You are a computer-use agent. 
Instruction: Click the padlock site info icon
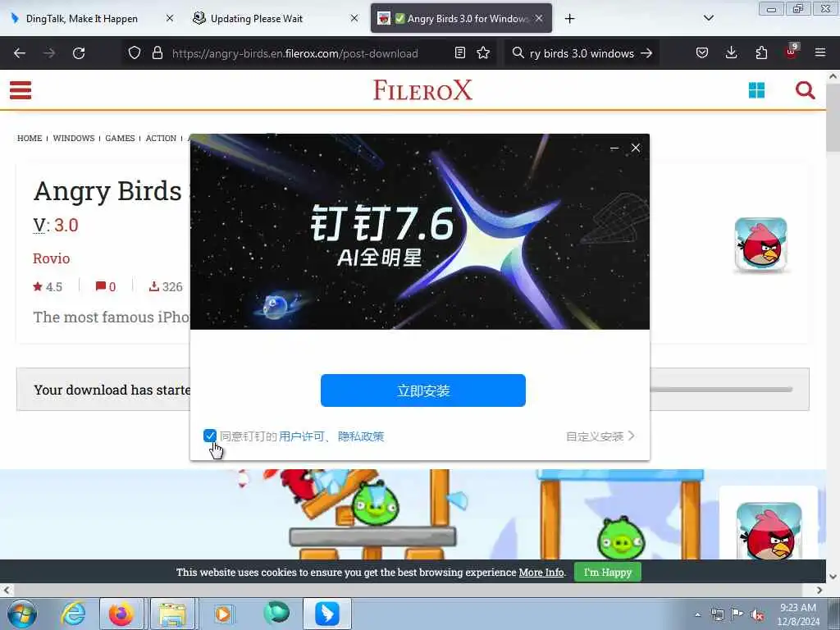(157, 53)
